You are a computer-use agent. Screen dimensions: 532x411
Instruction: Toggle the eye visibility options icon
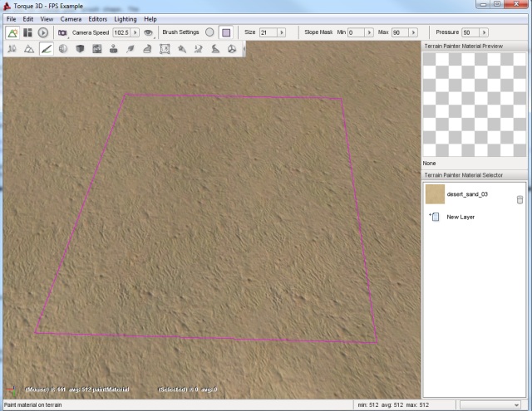tap(149, 32)
